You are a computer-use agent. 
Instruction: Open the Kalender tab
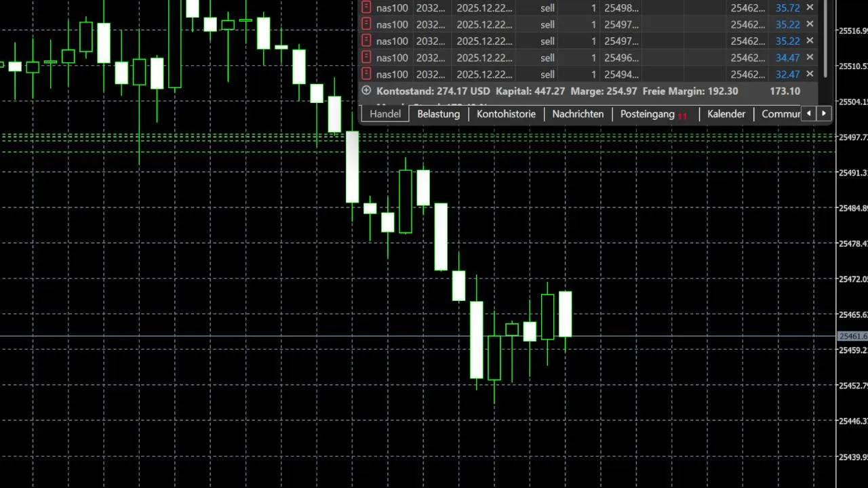(726, 114)
